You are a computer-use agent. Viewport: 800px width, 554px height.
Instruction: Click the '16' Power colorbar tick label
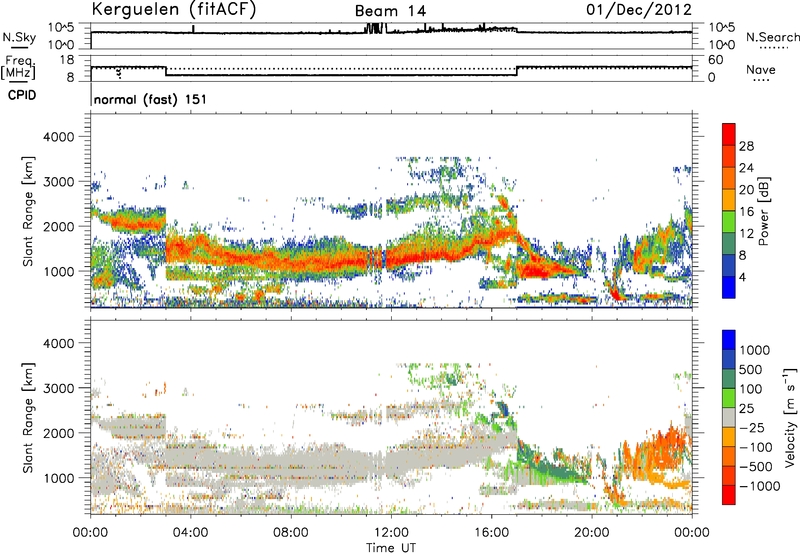coord(746,212)
